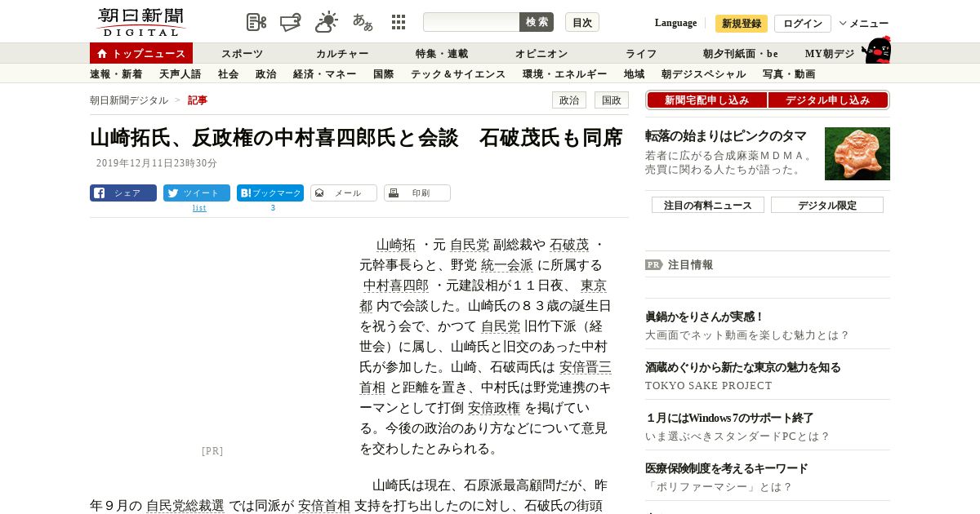Click the 朝日新聞デジタル breadcrumb link
Screen dimensions: 980x514
coord(129,100)
